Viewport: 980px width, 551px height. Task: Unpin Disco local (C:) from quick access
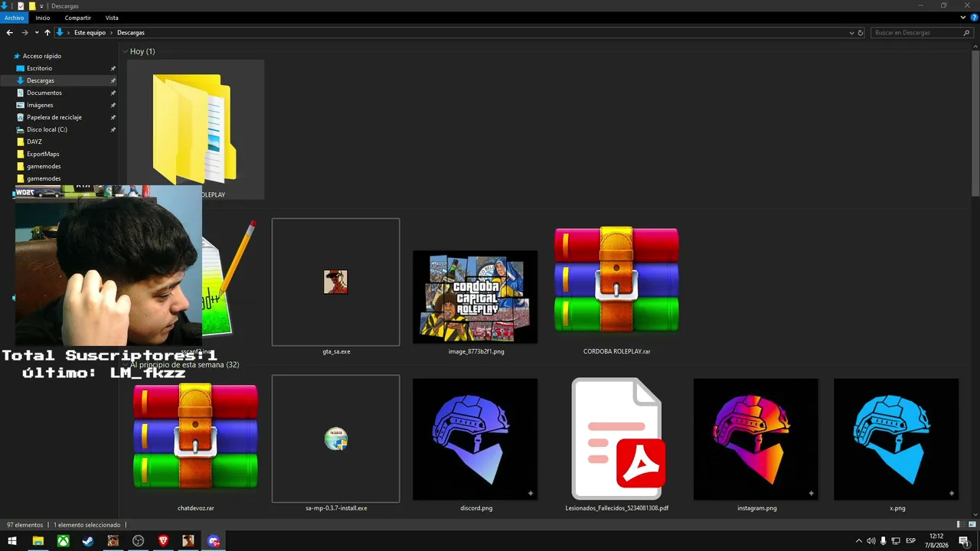point(113,129)
